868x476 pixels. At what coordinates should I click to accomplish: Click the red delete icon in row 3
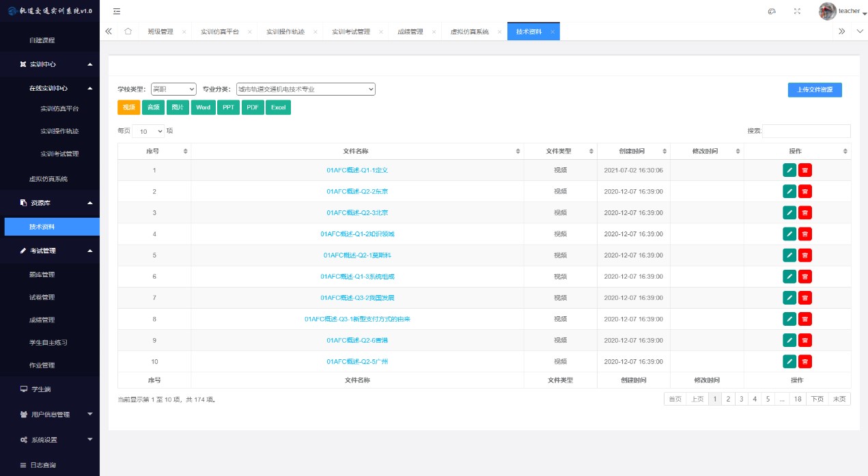pos(805,212)
